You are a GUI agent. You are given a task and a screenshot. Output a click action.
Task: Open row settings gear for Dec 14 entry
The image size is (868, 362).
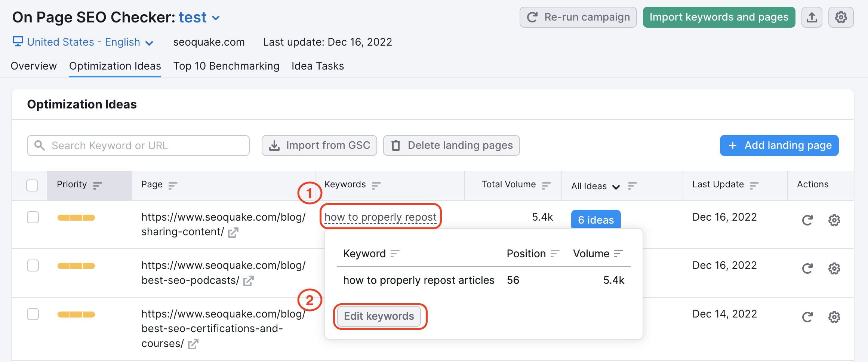tap(834, 317)
